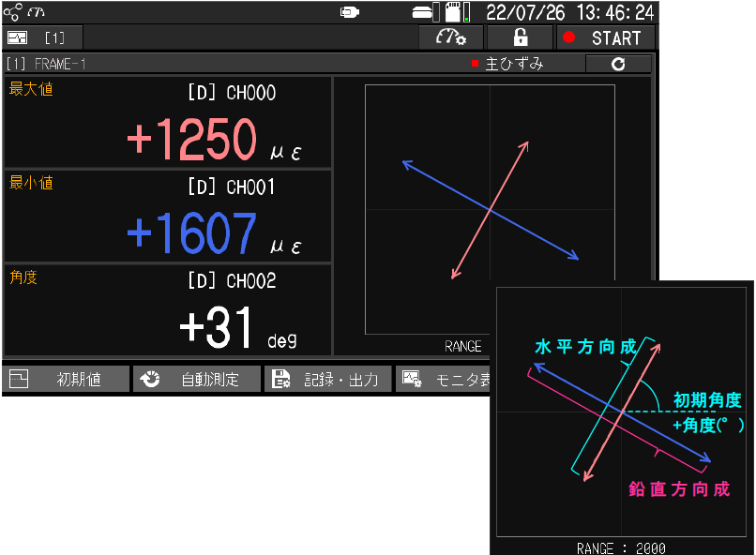Open 記録・出力 record and output menu
Screen dimensions: 756x555
[328, 379]
